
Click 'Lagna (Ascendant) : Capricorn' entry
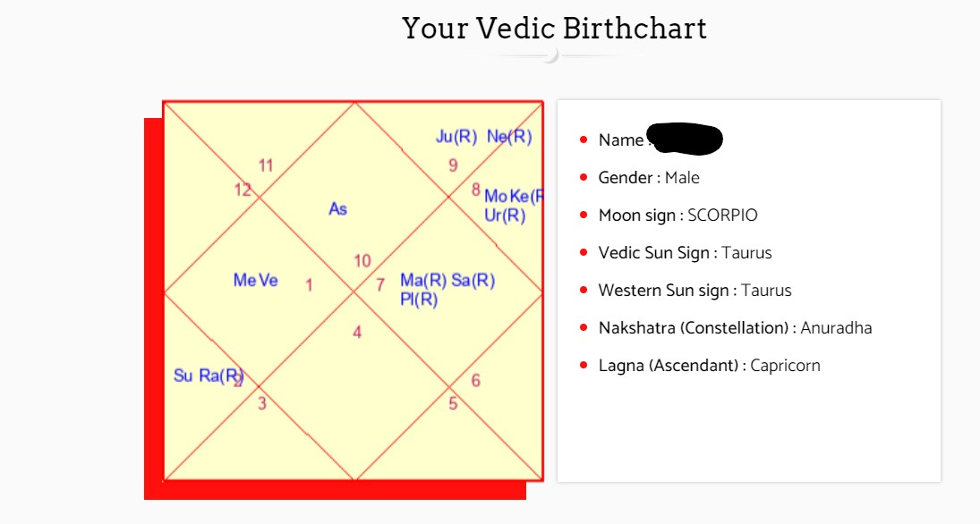point(710,366)
